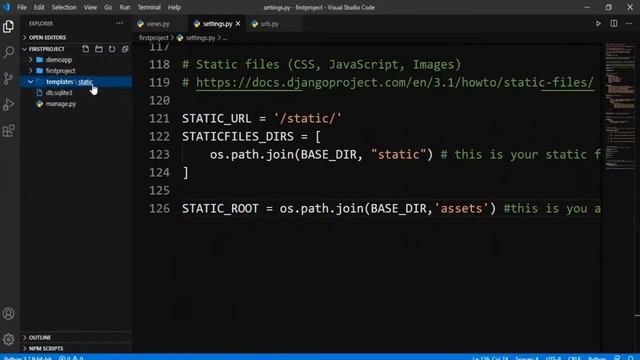Open the Extensions view

point(8,131)
